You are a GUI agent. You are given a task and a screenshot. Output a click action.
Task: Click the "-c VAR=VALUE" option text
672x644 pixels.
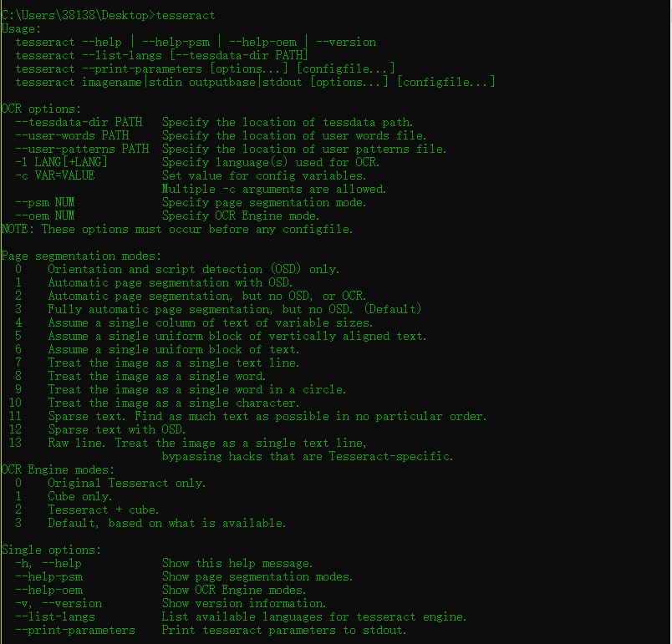tap(55, 176)
